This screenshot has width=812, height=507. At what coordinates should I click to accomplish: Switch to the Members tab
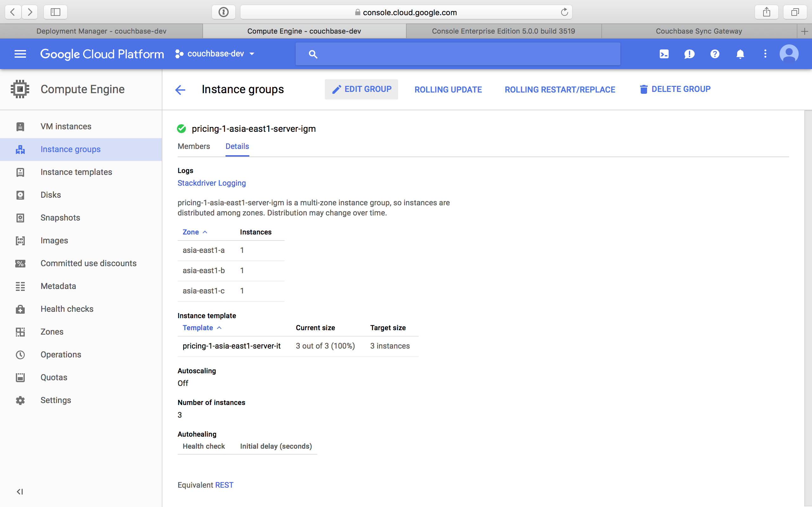pyautogui.click(x=193, y=145)
